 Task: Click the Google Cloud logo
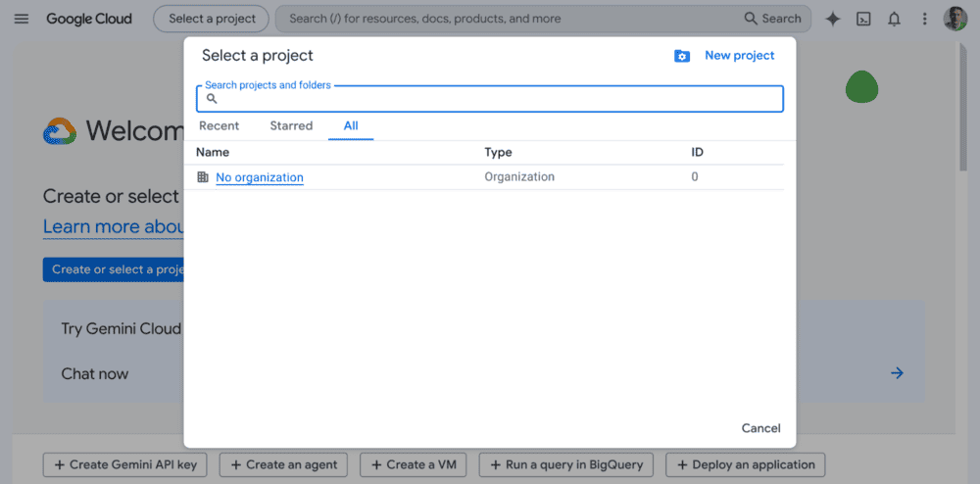coord(89,19)
